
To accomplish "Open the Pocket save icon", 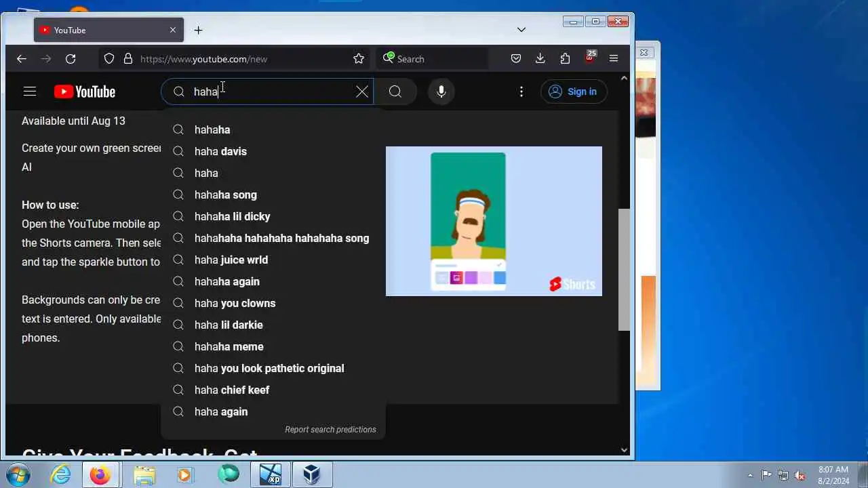I will coord(516,59).
